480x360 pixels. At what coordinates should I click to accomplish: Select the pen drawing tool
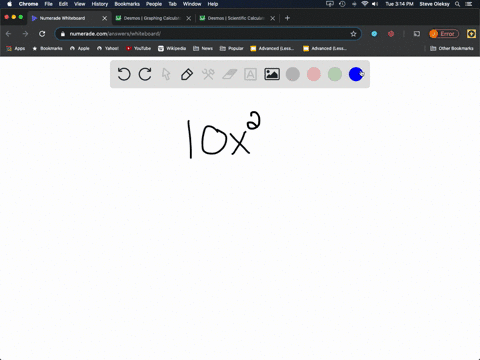[187, 74]
